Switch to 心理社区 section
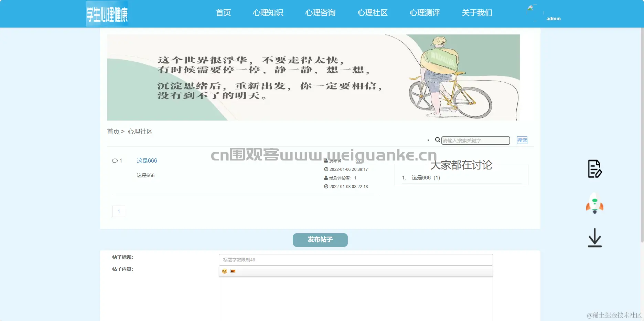The height and width of the screenshot is (321, 644). (373, 13)
